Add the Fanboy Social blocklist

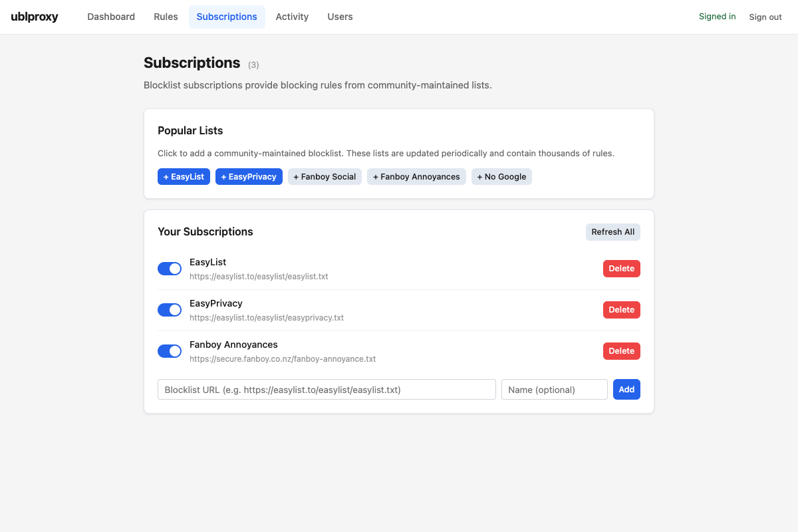click(325, 177)
